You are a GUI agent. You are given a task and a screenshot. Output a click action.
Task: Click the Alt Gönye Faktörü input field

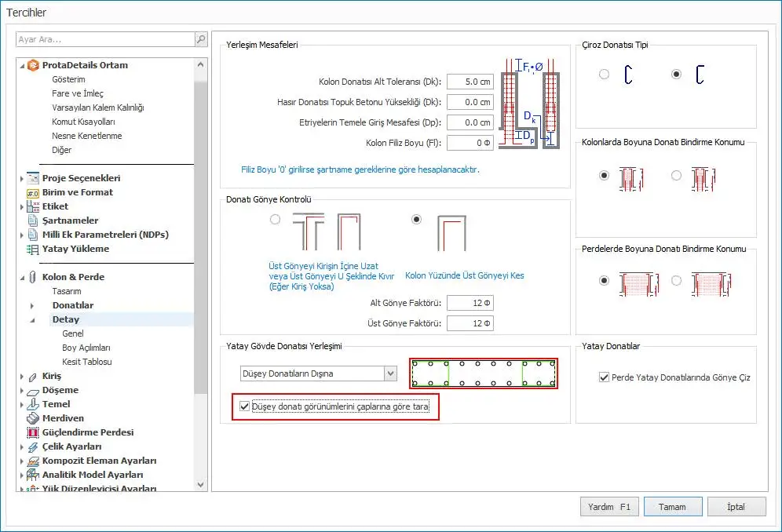tap(470, 303)
